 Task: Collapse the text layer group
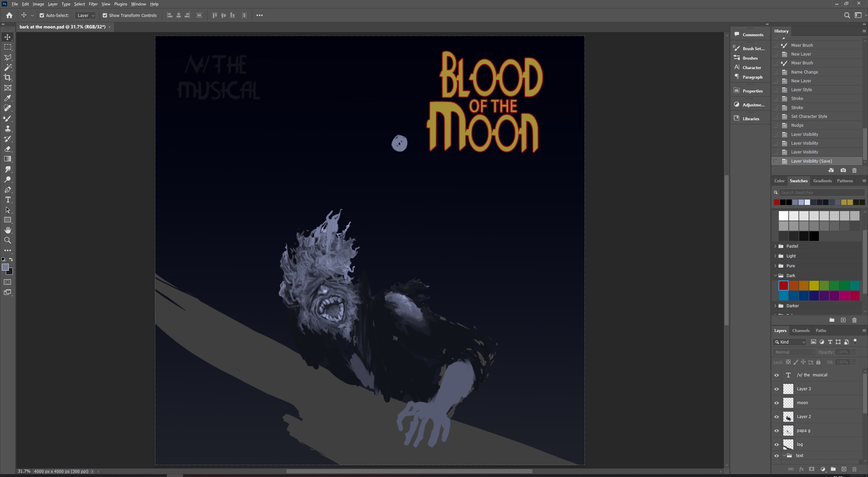click(784, 456)
